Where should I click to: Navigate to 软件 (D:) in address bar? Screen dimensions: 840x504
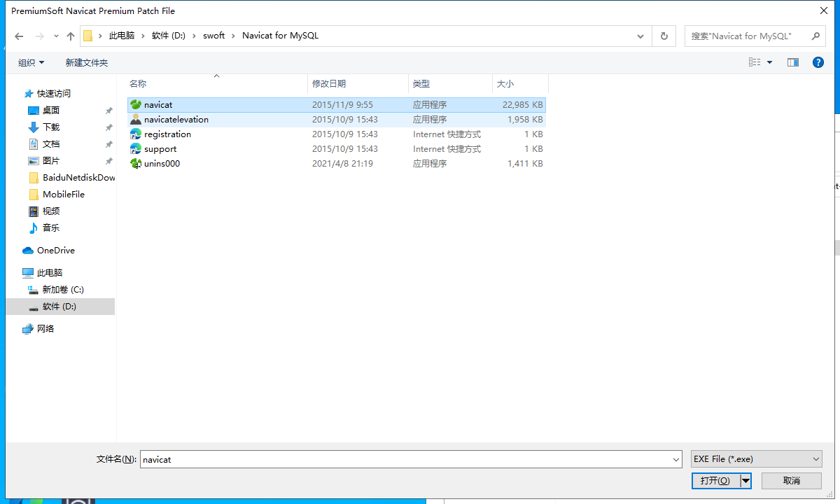pyautogui.click(x=169, y=36)
